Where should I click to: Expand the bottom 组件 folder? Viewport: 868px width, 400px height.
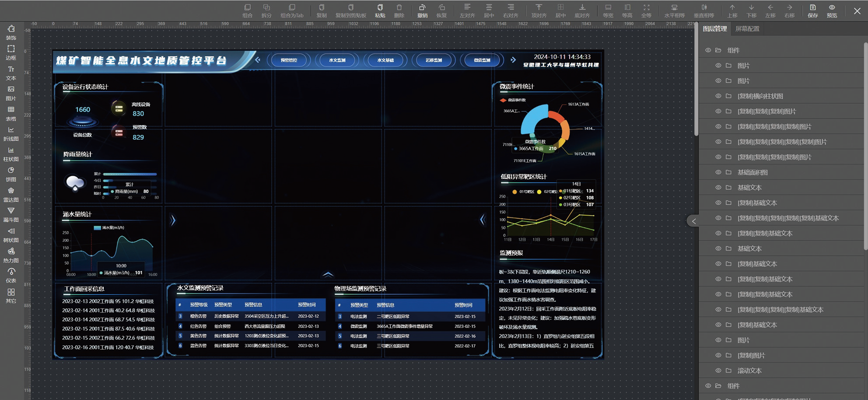coord(718,386)
